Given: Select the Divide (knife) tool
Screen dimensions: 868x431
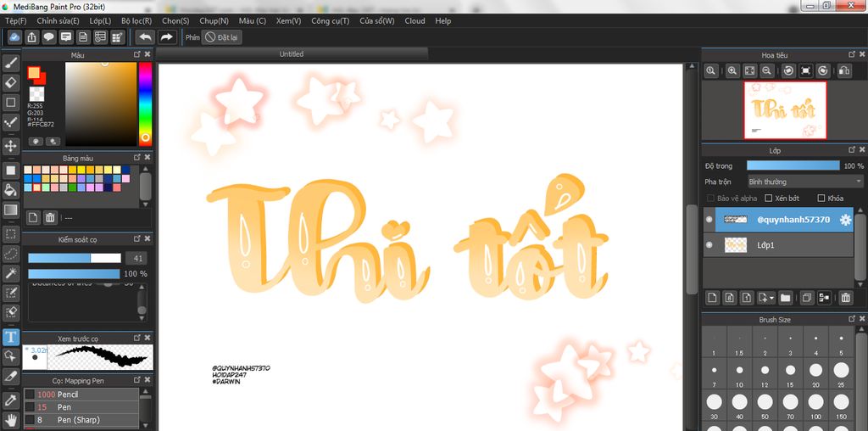Looking at the screenshot, I should pyautogui.click(x=10, y=376).
